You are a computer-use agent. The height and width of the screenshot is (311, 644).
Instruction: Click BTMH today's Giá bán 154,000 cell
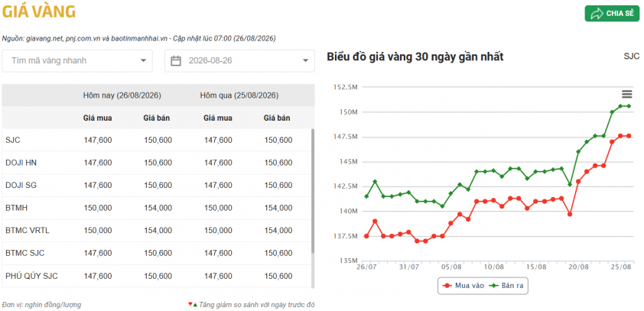pos(158,208)
